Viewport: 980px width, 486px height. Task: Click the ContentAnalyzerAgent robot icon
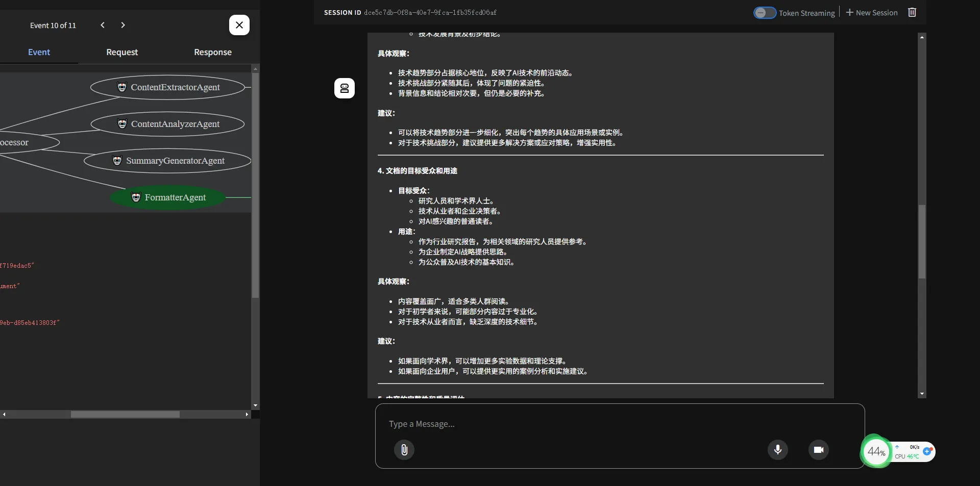coord(122,123)
